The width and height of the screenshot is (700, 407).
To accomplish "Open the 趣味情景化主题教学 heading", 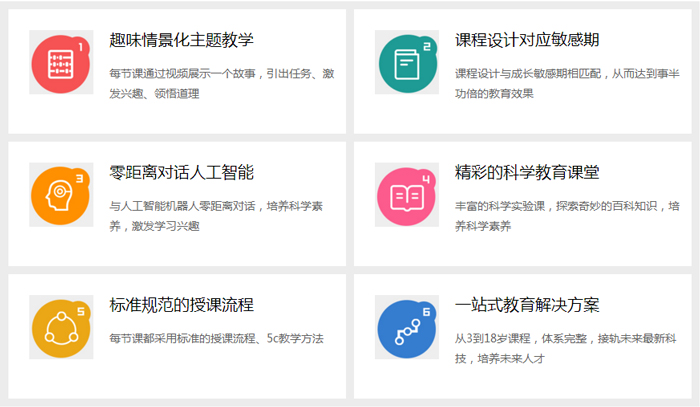I will pyautogui.click(x=181, y=40).
